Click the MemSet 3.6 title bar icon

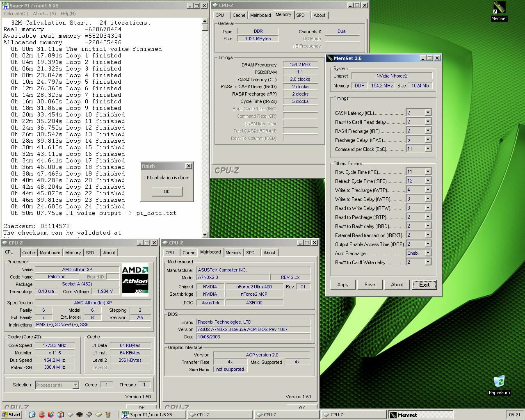coord(330,58)
